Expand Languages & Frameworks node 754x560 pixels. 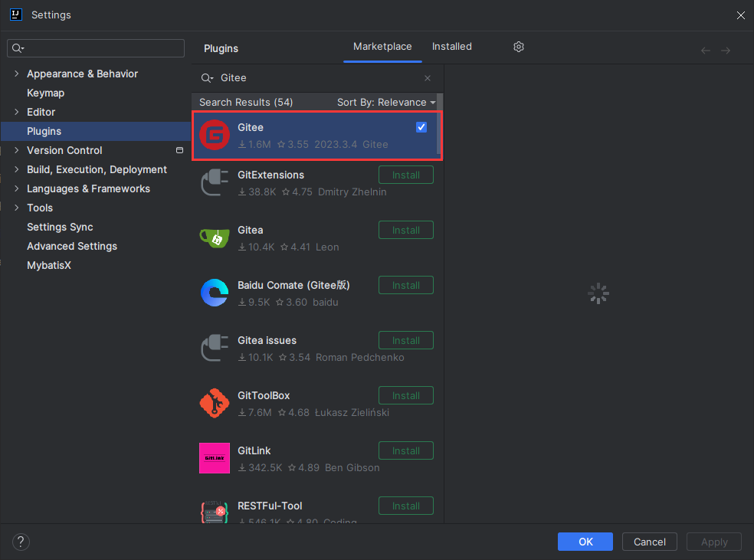17,188
